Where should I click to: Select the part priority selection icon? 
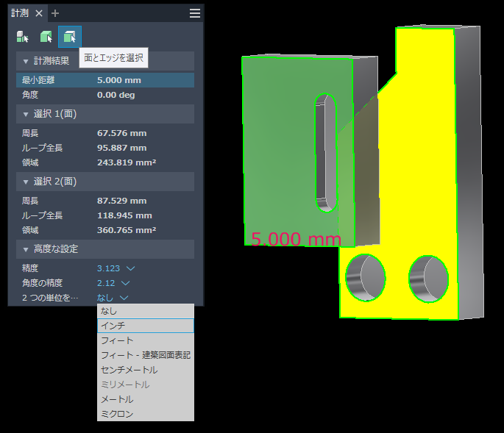[46, 37]
